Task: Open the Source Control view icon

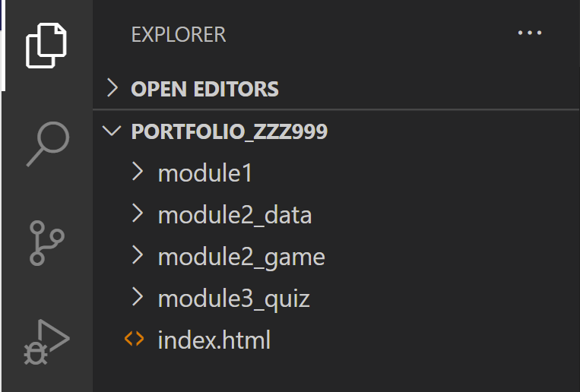Action: tap(46, 243)
